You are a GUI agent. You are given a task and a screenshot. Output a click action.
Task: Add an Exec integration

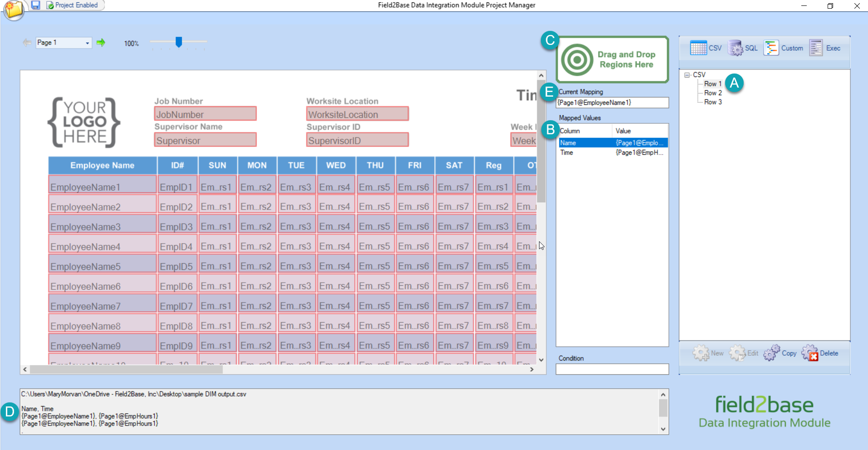coord(825,48)
